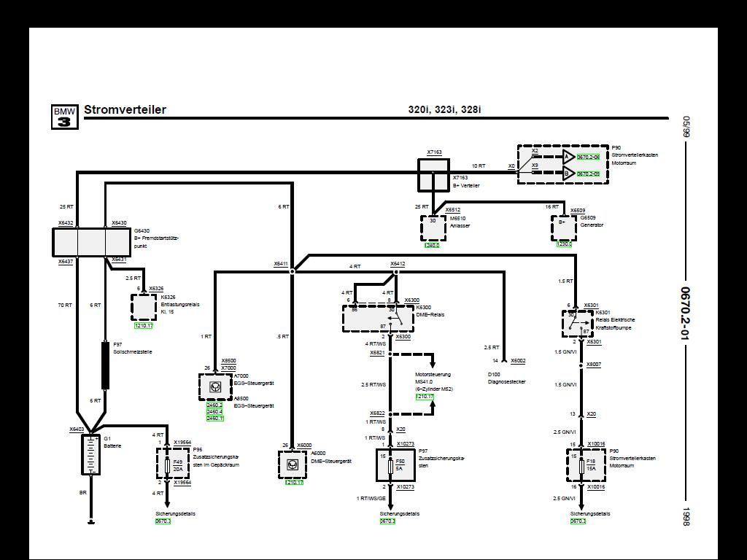
Task: Click the 320i, 323i, 328i model heading
Action: (444, 109)
